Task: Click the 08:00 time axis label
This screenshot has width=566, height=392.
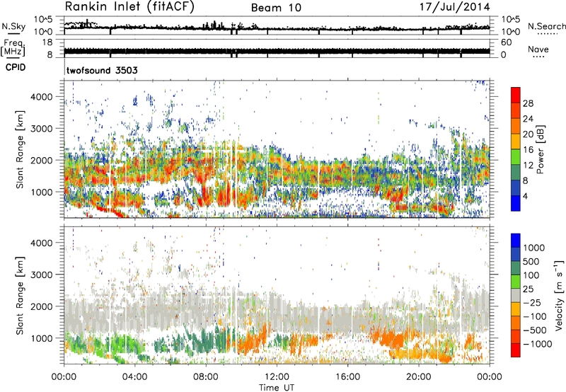Action: (206, 377)
